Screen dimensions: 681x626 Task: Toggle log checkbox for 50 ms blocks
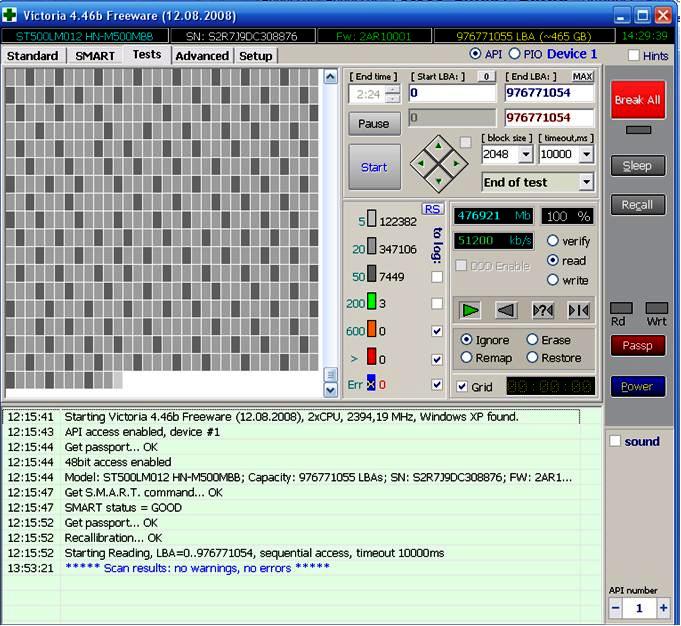point(437,277)
